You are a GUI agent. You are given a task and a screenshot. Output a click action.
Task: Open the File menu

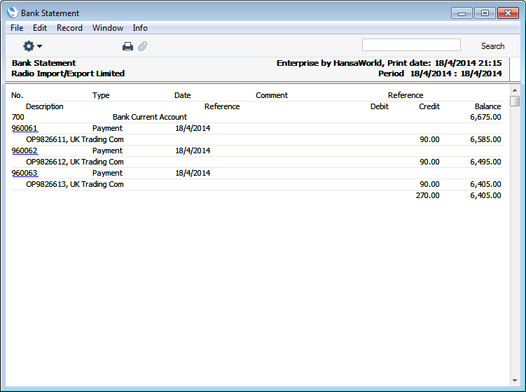17,28
